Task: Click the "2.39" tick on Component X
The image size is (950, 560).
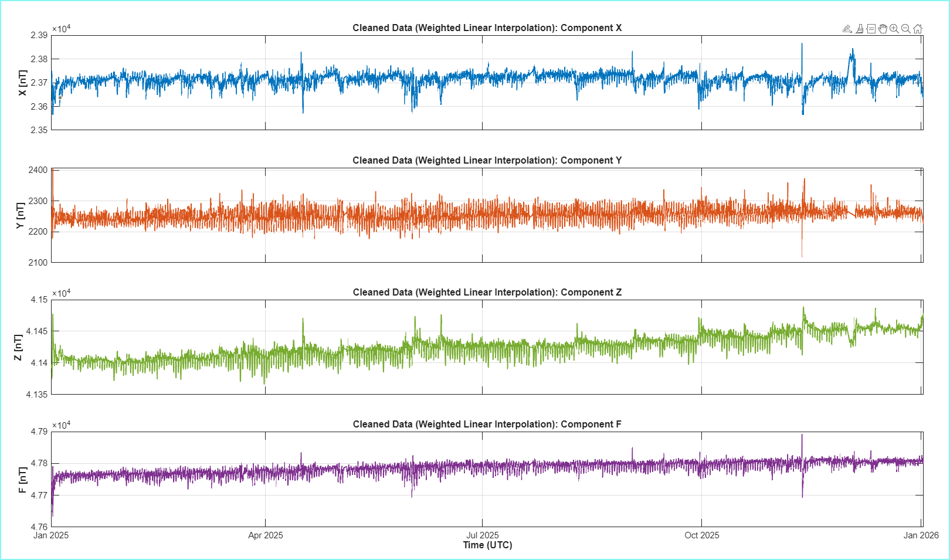Action: point(39,35)
